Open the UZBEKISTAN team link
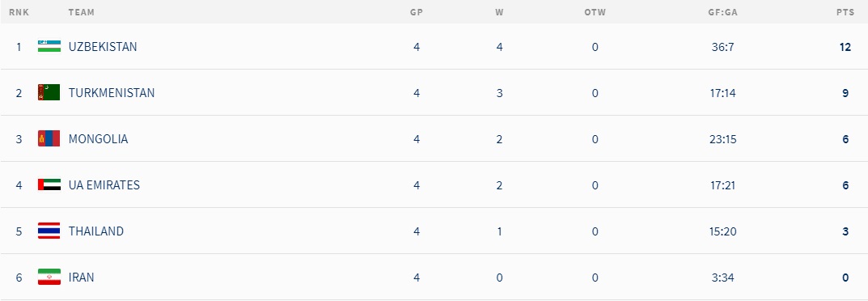The width and height of the screenshot is (868, 301). pos(103,46)
